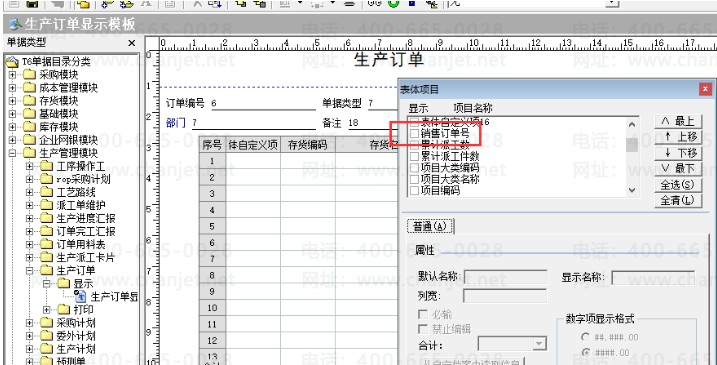Click the 企业网银模块 folder icon
The width and height of the screenshot is (717, 365).
click(x=29, y=140)
